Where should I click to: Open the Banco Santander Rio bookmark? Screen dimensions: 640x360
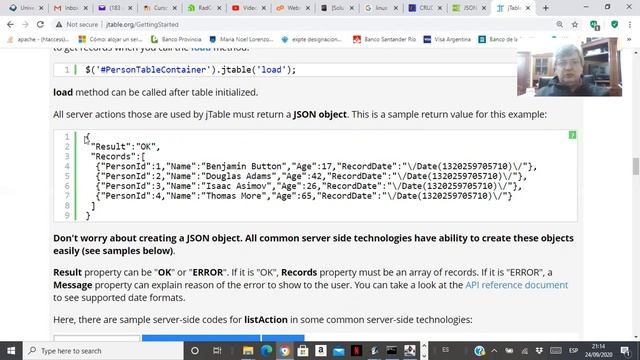384,39
